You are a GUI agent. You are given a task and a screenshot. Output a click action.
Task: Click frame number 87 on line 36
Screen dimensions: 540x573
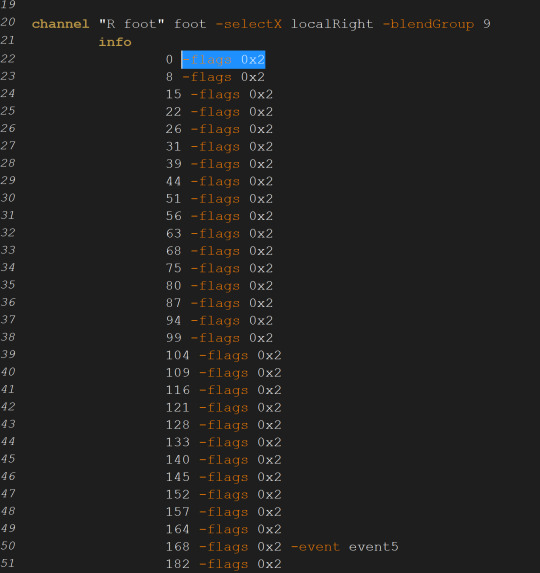(174, 303)
